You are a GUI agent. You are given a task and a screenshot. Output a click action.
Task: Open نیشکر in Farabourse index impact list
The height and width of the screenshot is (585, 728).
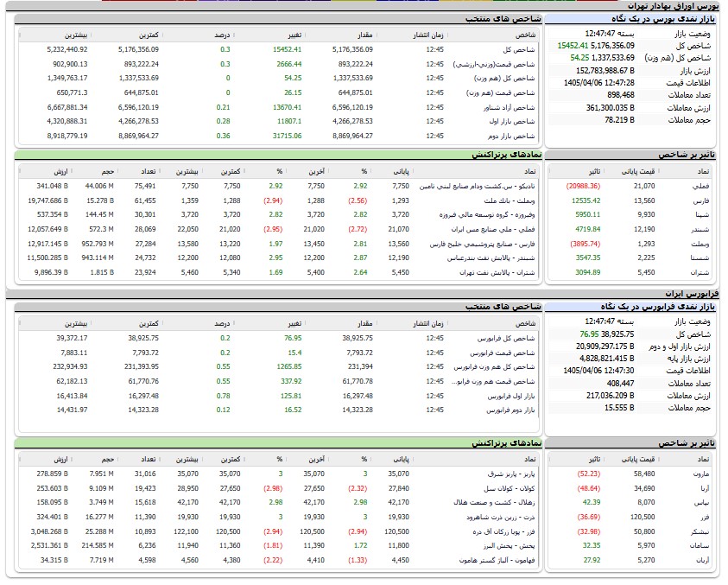click(700, 532)
